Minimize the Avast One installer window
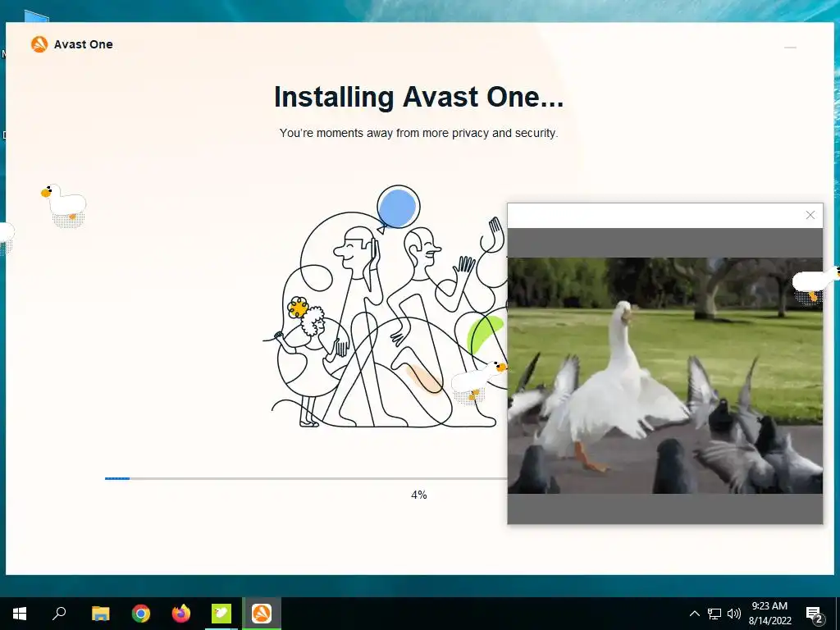 point(790,48)
